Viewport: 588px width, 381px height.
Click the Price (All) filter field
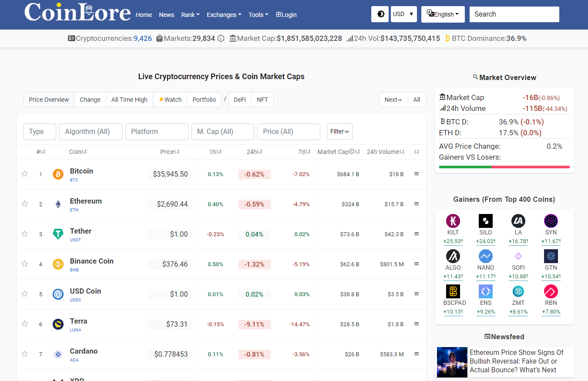point(289,132)
